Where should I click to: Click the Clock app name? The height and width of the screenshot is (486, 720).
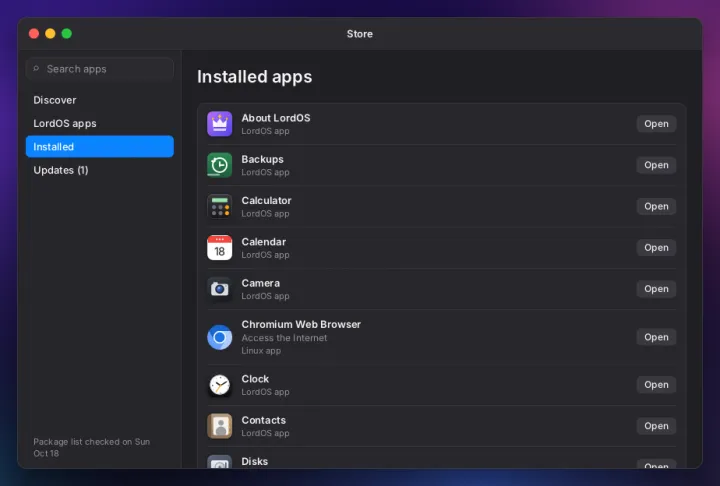(255, 379)
